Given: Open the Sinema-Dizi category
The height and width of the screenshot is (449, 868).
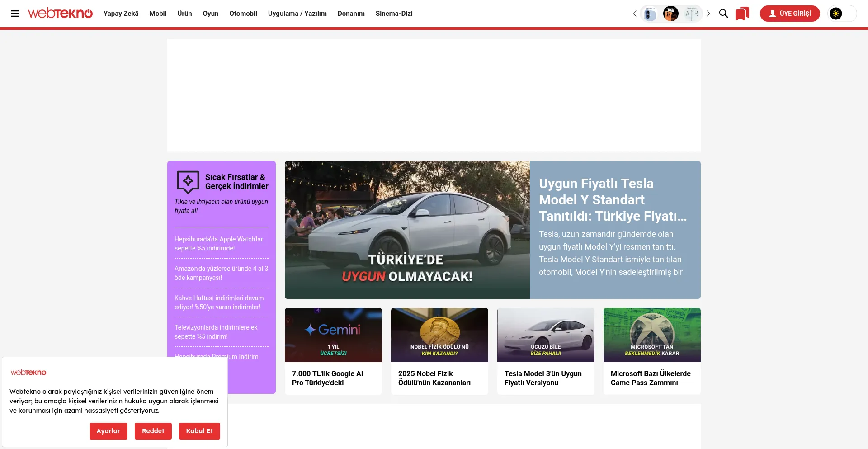Looking at the screenshot, I should click(394, 14).
